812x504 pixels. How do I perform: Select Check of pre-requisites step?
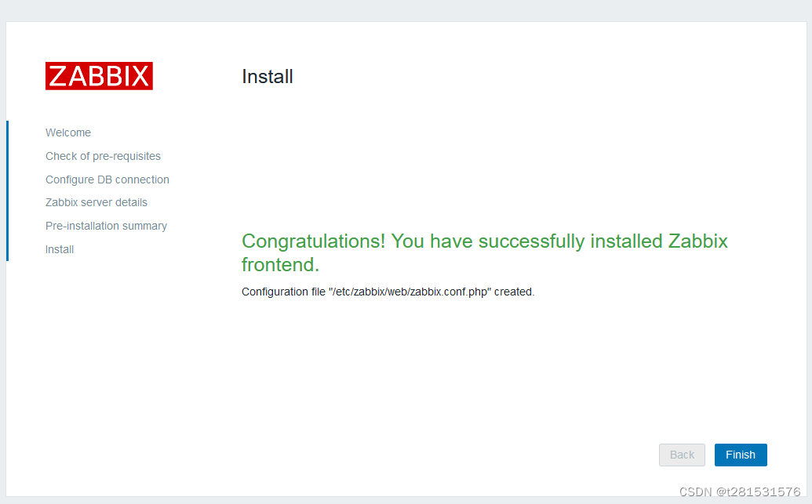103,156
